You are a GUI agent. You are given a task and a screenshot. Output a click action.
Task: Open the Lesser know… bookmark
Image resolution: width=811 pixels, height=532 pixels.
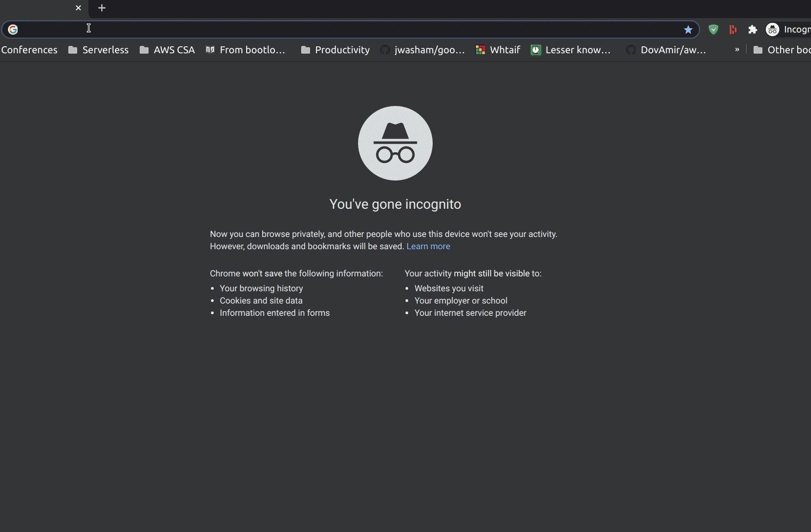[x=571, y=50]
